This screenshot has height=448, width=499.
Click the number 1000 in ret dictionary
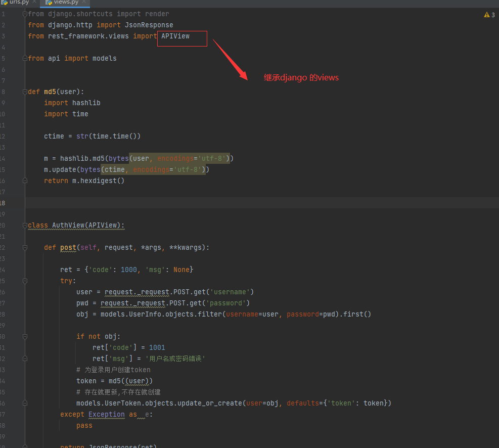pyautogui.click(x=129, y=270)
